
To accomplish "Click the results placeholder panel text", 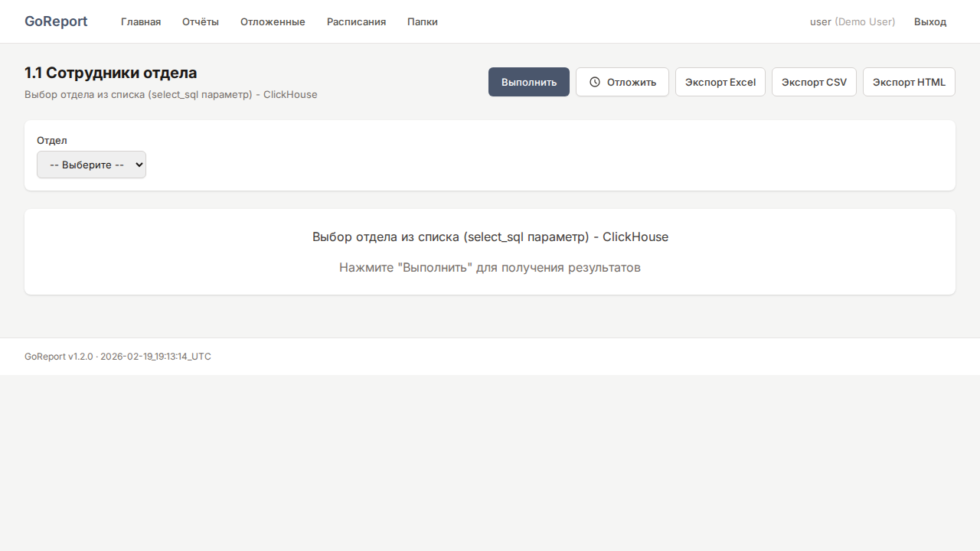I will point(489,267).
